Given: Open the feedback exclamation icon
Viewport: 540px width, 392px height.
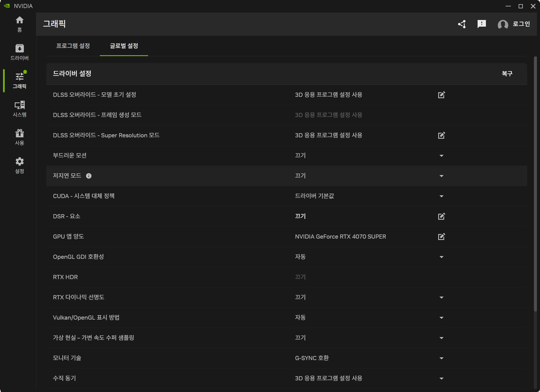Looking at the screenshot, I should click(x=482, y=24).
